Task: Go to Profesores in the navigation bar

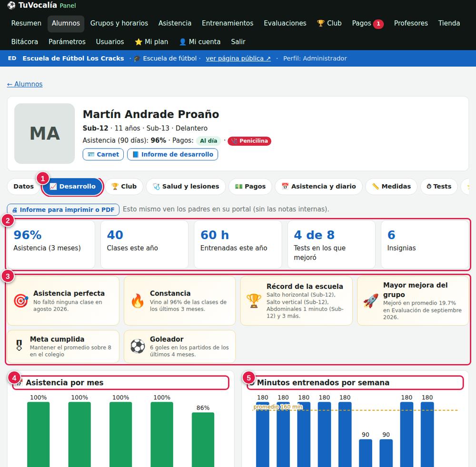Action: (411, 23)
